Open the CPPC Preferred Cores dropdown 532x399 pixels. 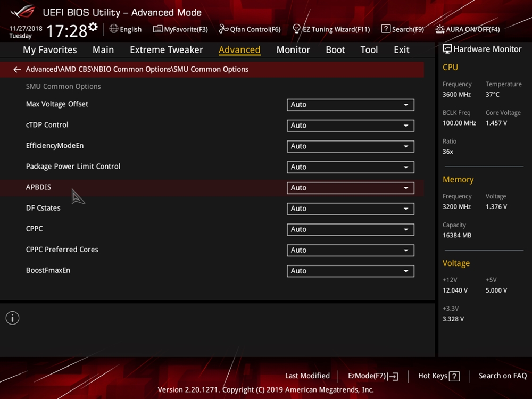(x=351, y=251)
